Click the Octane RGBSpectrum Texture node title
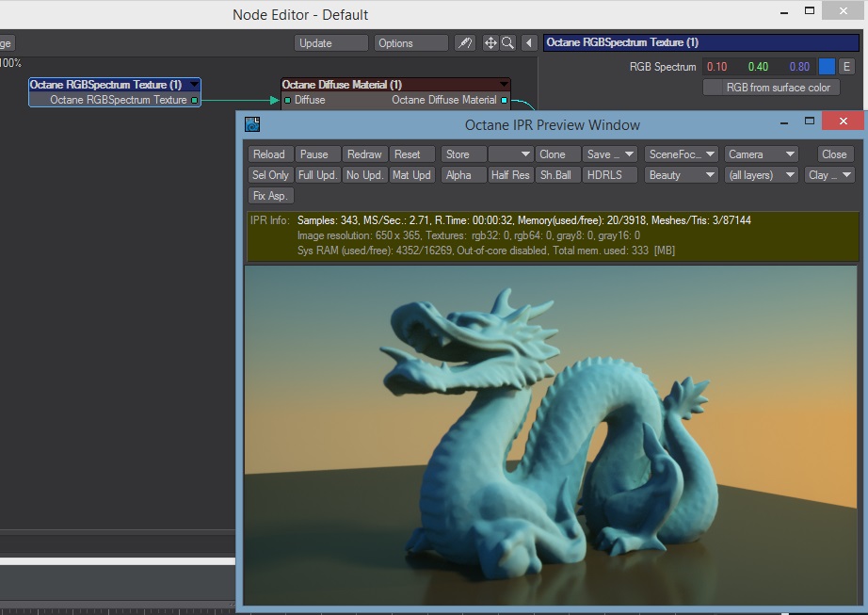868x615 pixels. (x=105, y=85)
